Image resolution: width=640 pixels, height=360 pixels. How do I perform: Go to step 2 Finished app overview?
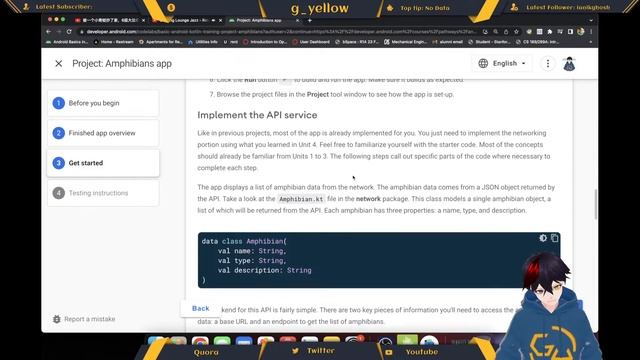[x=103, y=133]
